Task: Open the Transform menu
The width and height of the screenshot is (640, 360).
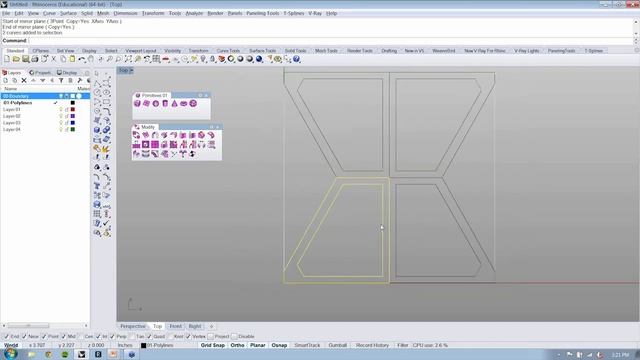Action: tap(153, 13)
